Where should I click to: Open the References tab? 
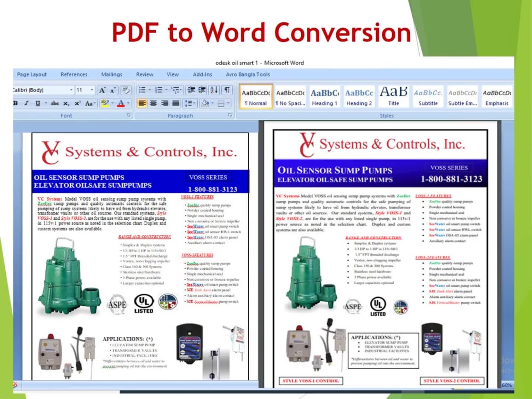tap(74, 74)
